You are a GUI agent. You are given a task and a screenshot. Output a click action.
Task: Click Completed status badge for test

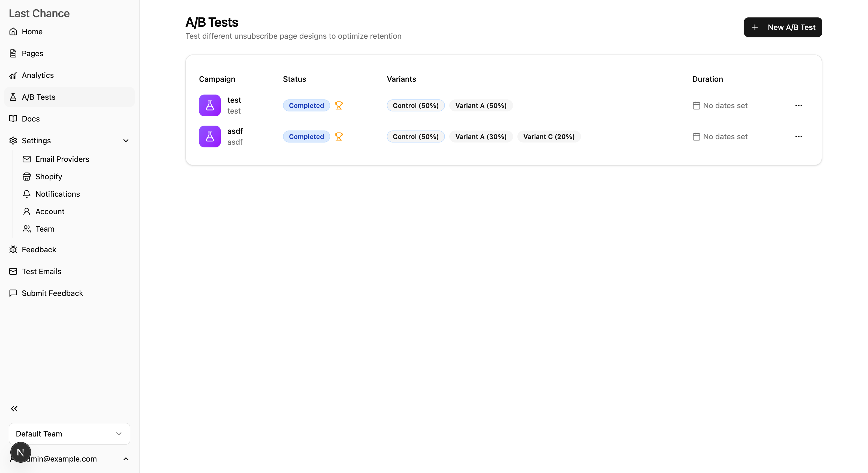pyautogui.click(x=306, y=105)
